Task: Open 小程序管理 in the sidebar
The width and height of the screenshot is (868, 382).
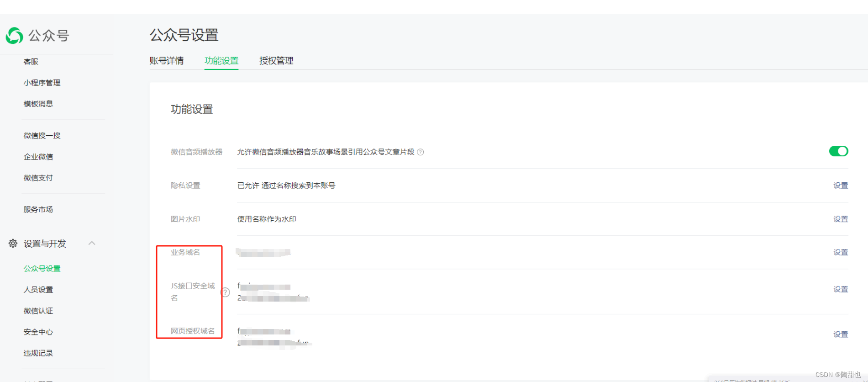Action: coord(42,83)
